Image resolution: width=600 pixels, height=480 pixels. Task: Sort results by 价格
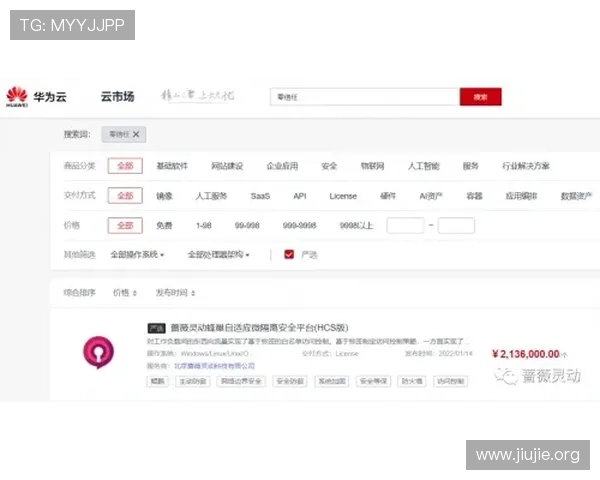click(125, 293)
